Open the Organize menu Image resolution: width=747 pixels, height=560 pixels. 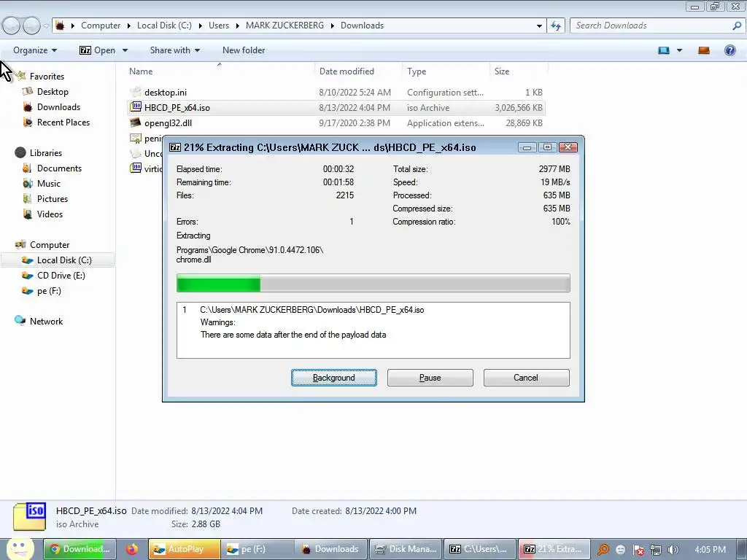coord(35,50)
